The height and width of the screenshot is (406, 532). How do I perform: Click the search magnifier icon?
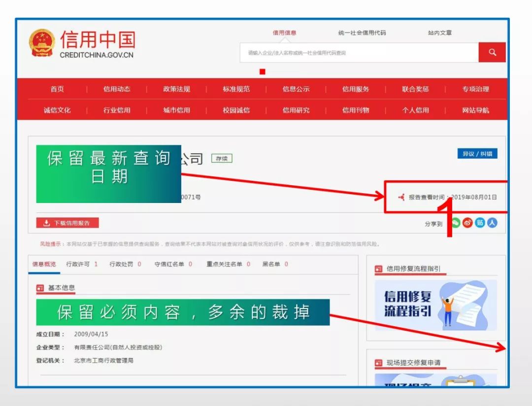pyautogui.click(x=492, y=52)
